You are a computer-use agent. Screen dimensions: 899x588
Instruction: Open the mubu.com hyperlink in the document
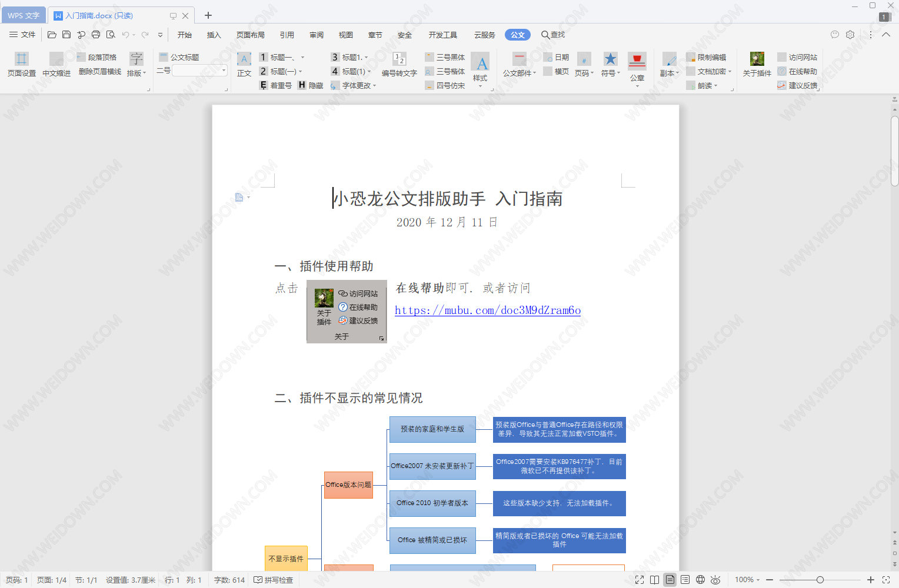click(487, 310)
